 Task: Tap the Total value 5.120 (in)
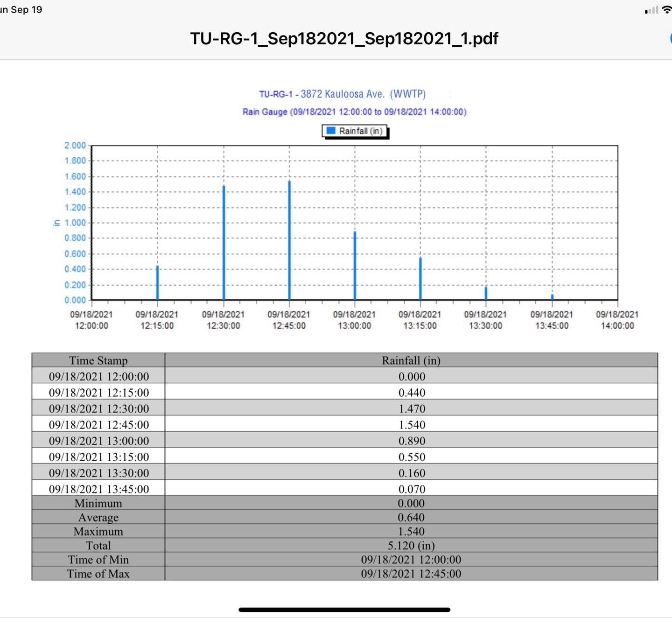click(411, 545)
